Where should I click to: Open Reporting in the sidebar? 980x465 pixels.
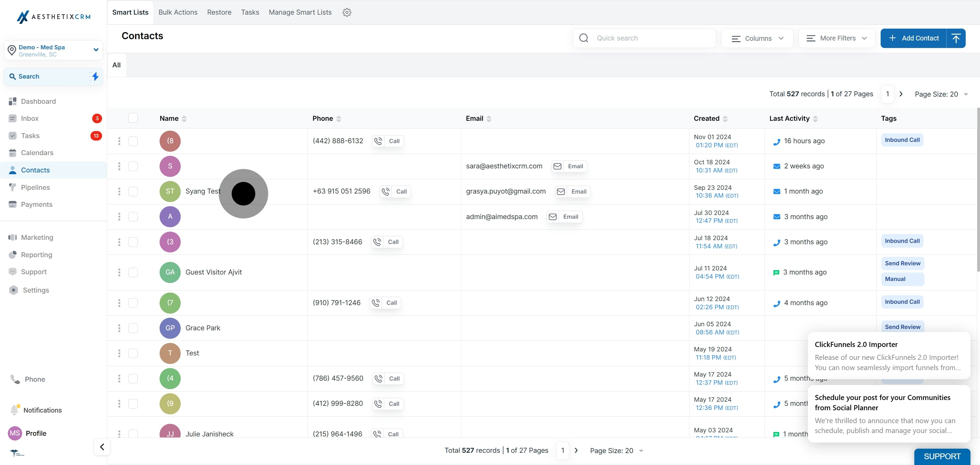pos(36,254)
